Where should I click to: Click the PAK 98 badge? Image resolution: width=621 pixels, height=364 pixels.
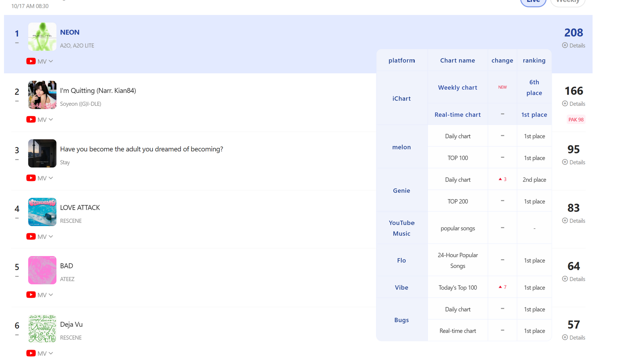tap(576, 120)
